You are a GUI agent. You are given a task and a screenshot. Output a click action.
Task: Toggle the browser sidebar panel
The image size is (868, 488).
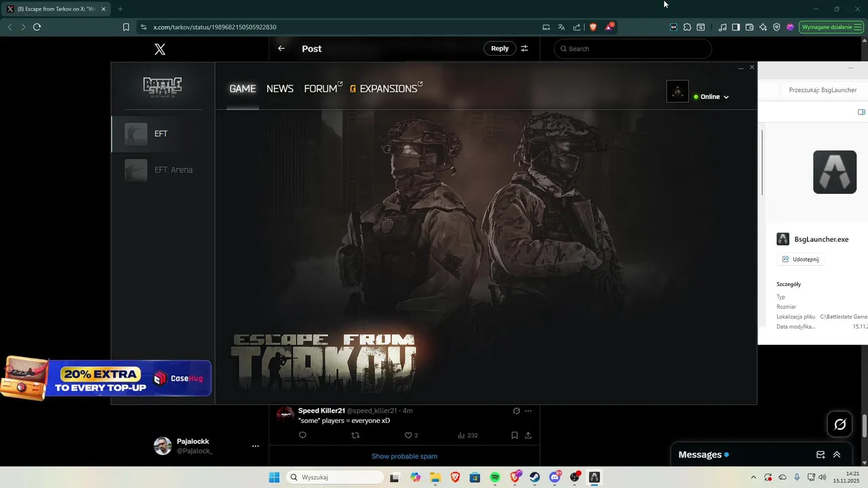(x=736, y=27)
